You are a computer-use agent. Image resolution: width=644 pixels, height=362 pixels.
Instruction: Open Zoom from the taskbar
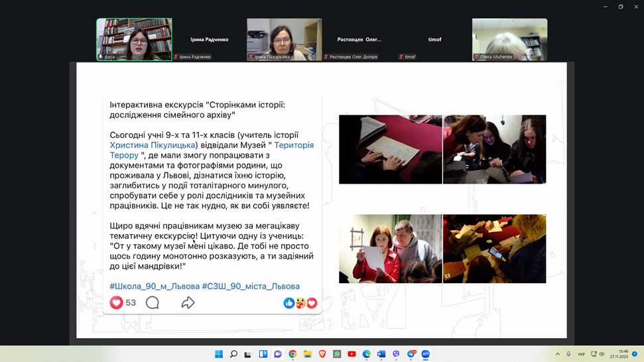[426, 354]
